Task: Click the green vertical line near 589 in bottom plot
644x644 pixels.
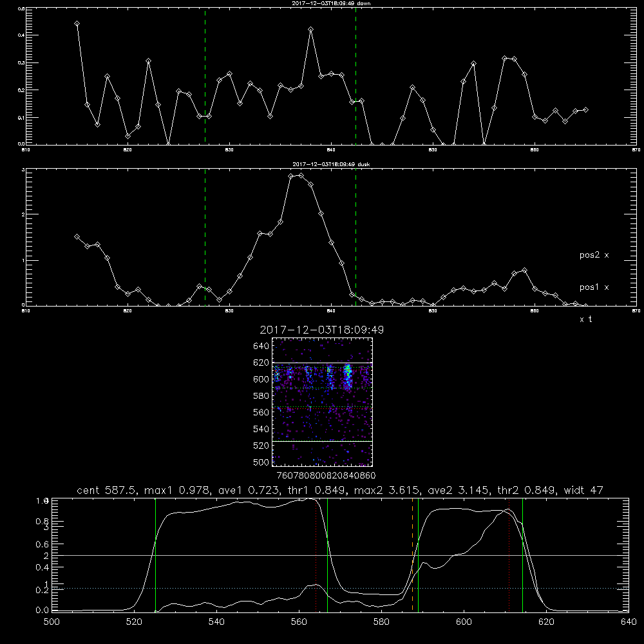Action: tap(418, 555)
